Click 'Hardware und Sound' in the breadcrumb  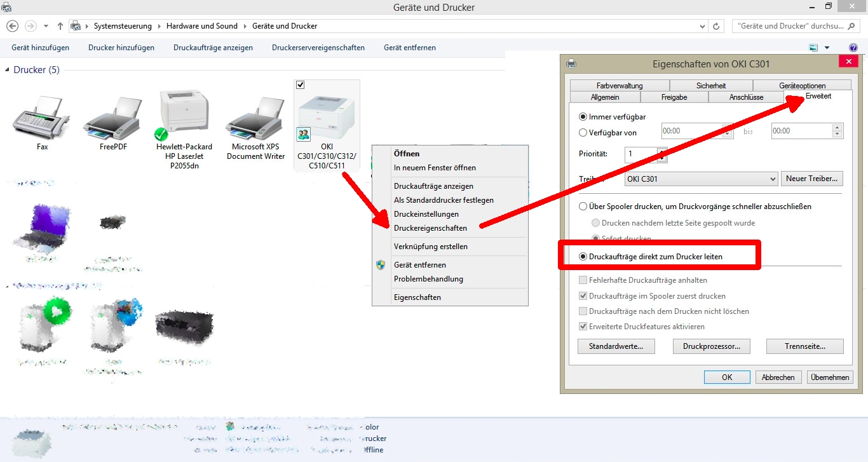pos(202,26)
